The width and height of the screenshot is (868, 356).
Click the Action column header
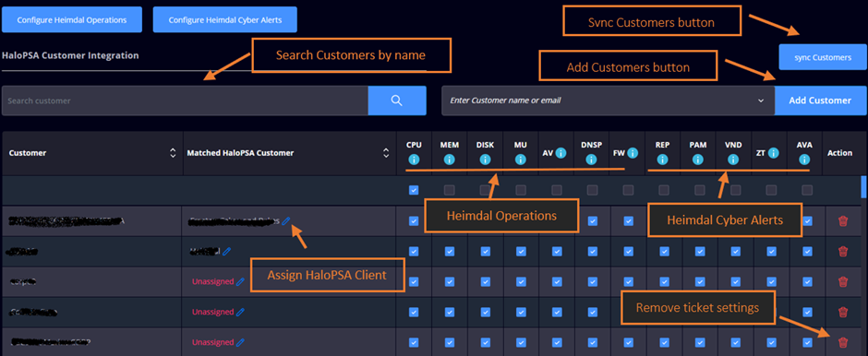839,153
